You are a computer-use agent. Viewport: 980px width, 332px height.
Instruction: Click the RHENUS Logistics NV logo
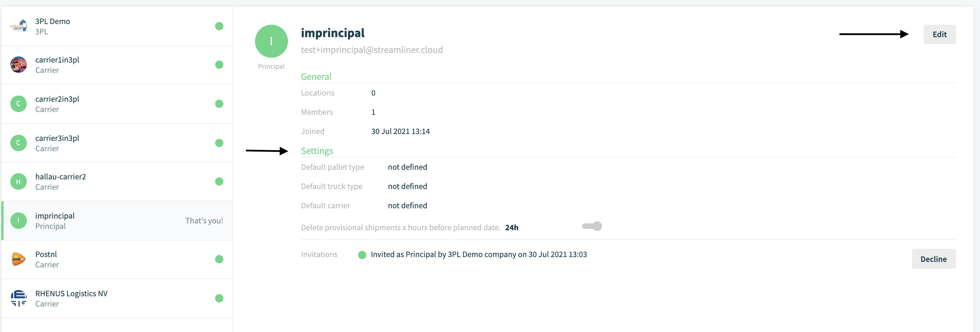point(18,298)
